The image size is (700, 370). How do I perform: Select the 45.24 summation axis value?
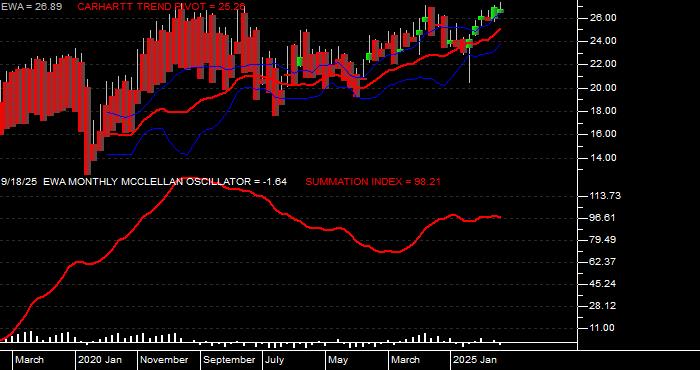click(604, 284)
